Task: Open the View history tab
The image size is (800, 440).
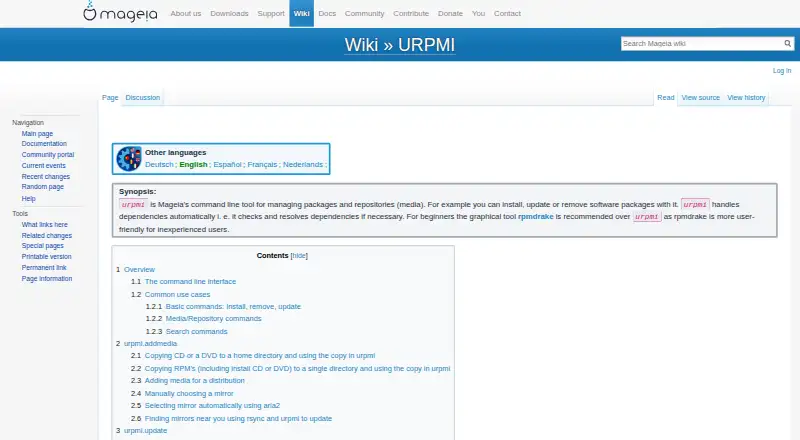Action: (746, 97)
